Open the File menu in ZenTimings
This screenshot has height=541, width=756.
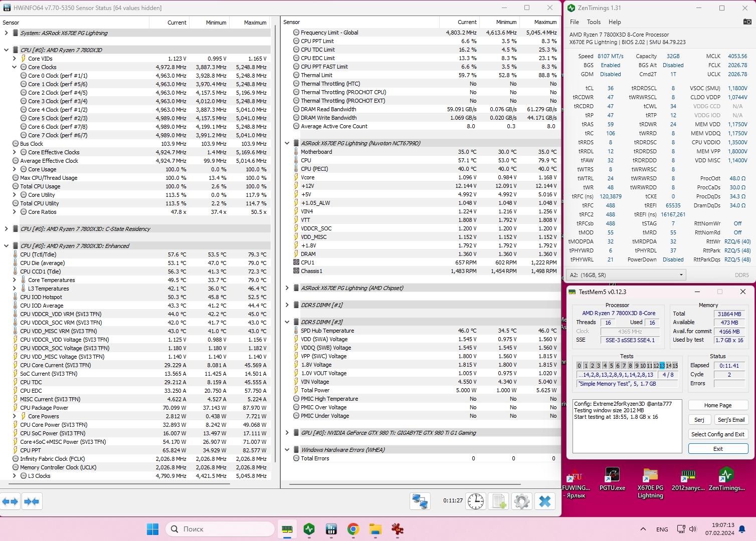[575, 22]
